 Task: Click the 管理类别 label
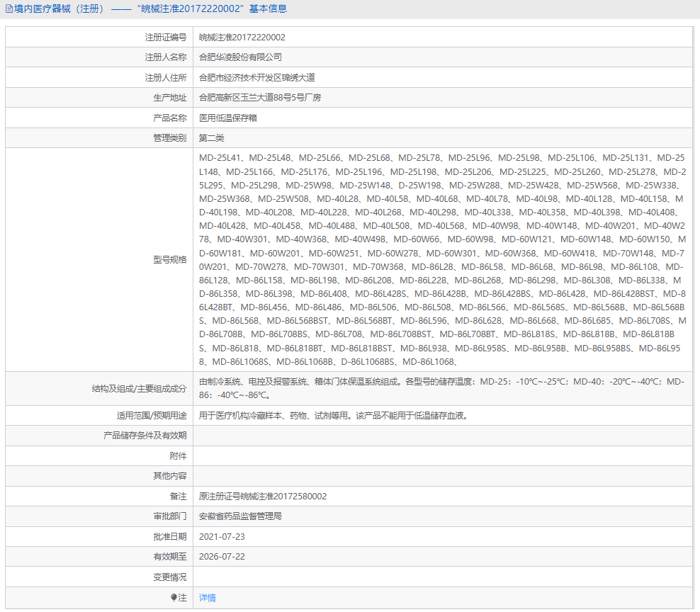(169, 138)
